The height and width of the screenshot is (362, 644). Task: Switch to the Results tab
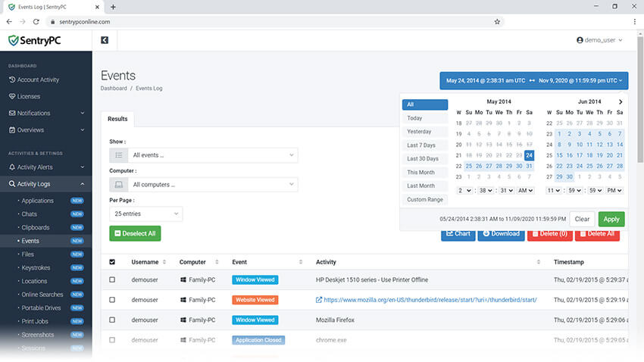pyautogui.click(x=117, y=119)
